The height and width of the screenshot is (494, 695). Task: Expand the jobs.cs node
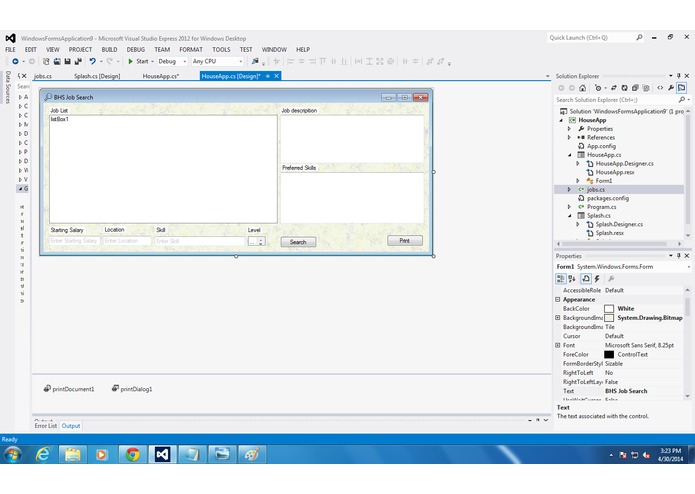[x=570, y=190]
